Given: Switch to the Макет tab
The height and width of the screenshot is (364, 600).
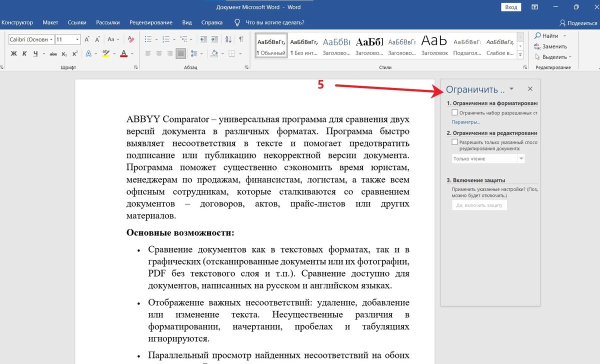Looking at the screenshot, I should pos(50,22).
